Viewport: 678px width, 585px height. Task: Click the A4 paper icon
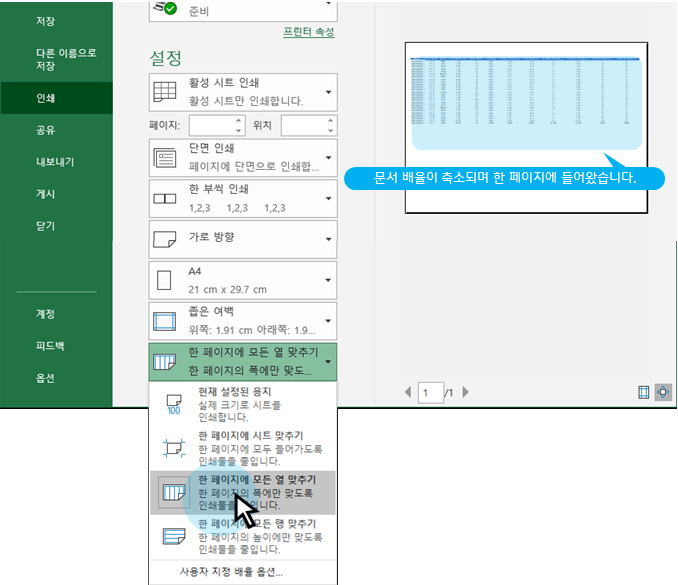(x=164, y=280)
